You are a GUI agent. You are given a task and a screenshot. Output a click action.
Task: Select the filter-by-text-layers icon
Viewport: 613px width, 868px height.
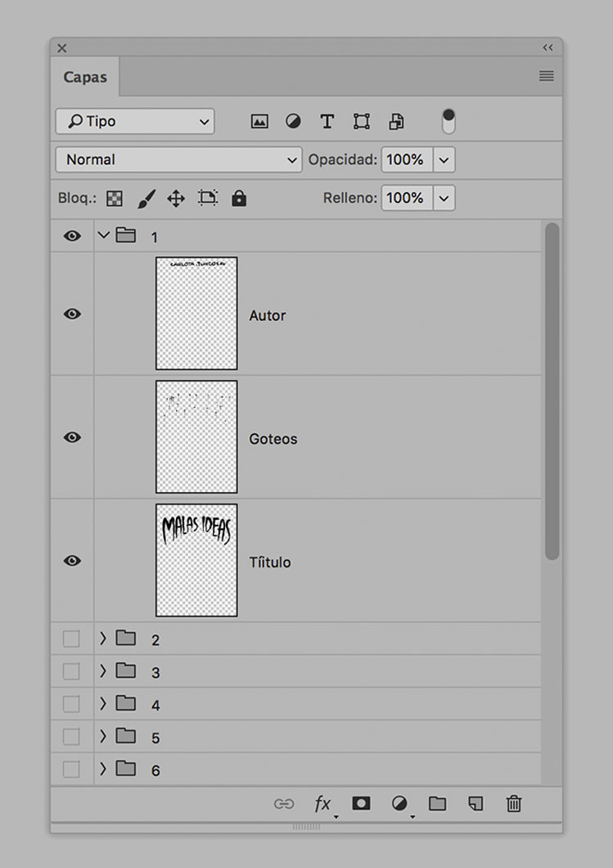point(327,120)
